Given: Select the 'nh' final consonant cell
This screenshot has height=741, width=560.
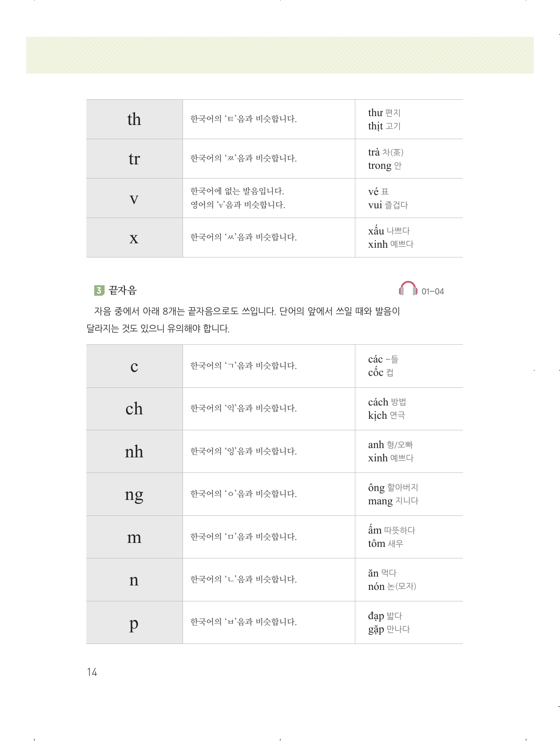Looking at the screenshot, I should point(134,452).
